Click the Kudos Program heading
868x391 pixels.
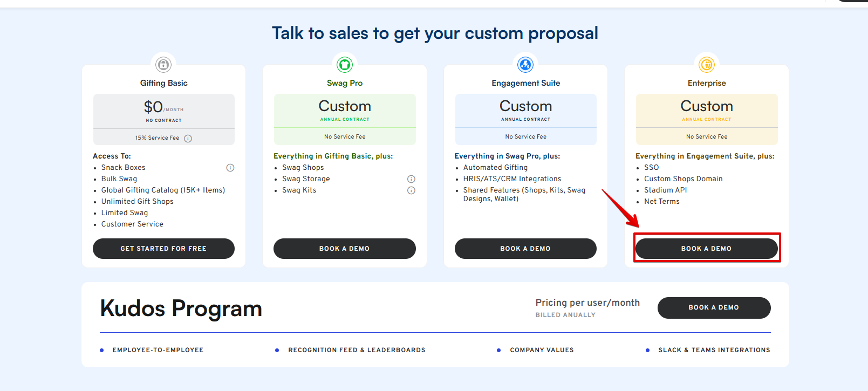[x=181, y=308]
